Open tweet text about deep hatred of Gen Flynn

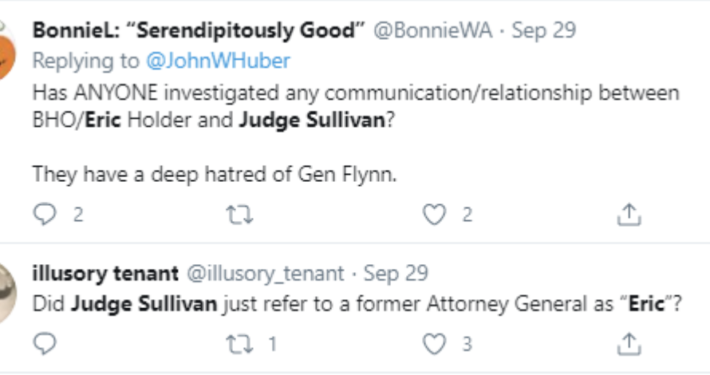coord(215,174)
